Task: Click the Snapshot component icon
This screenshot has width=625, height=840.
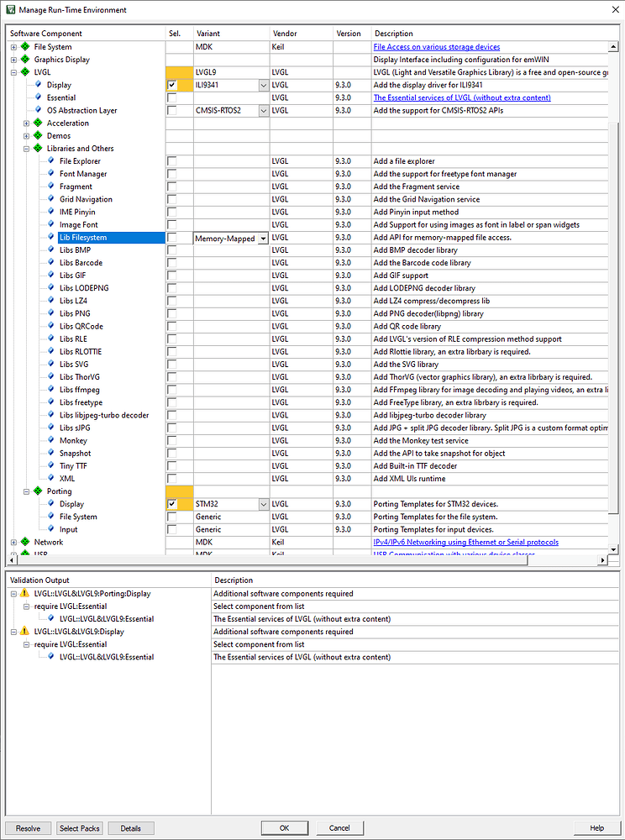Action: click(51, 454)
